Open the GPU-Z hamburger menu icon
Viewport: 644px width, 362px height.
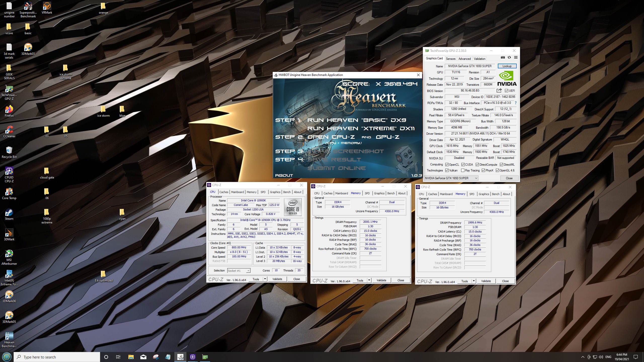coord(516,57)
